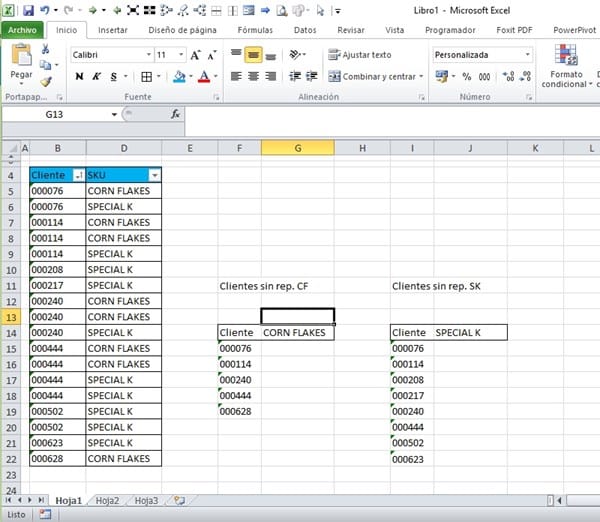The width and height of the screenshot is (600, 522).
Task: Click the Ajustar texto button
Action: coord(360,55)
